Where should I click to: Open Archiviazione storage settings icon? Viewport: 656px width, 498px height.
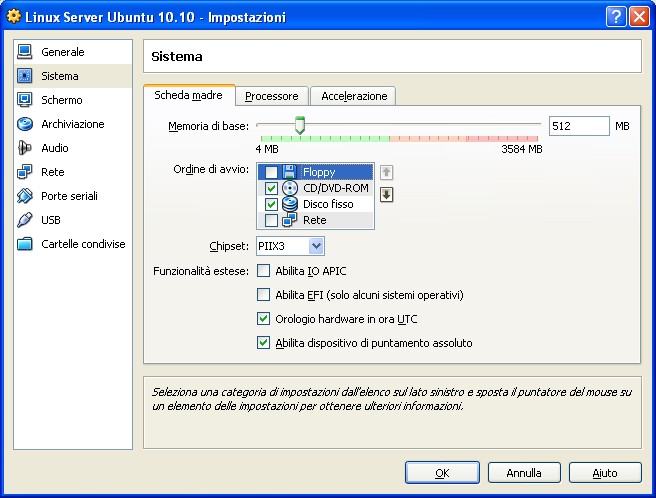tap(25, 124)
